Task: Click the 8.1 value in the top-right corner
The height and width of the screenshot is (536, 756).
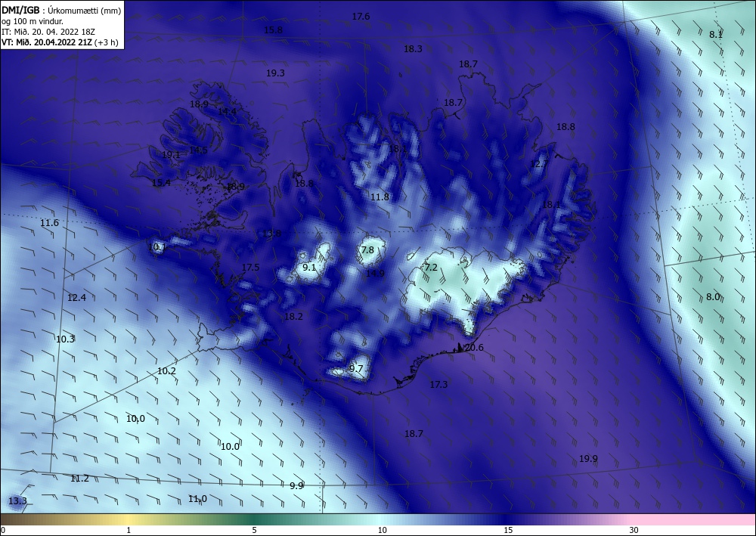Action: click(716, 34)
